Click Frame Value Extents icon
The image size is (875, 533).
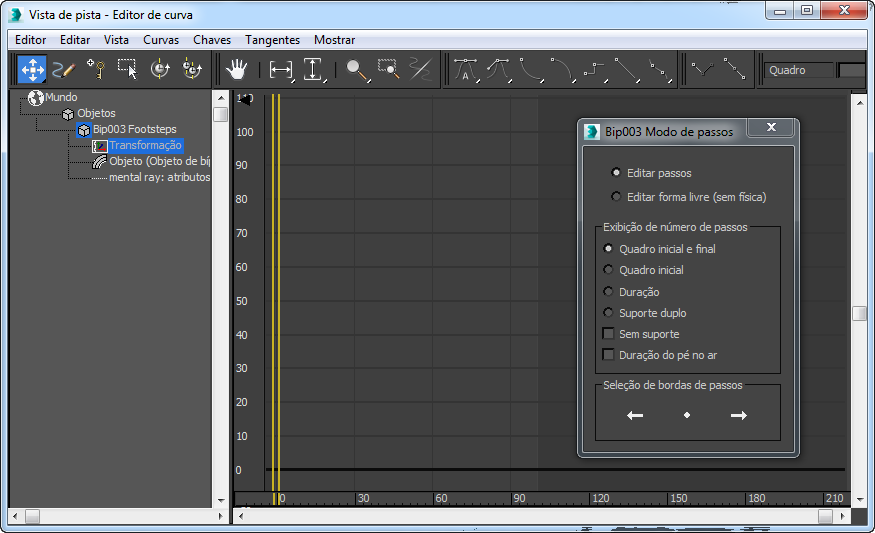pos(314,70)
